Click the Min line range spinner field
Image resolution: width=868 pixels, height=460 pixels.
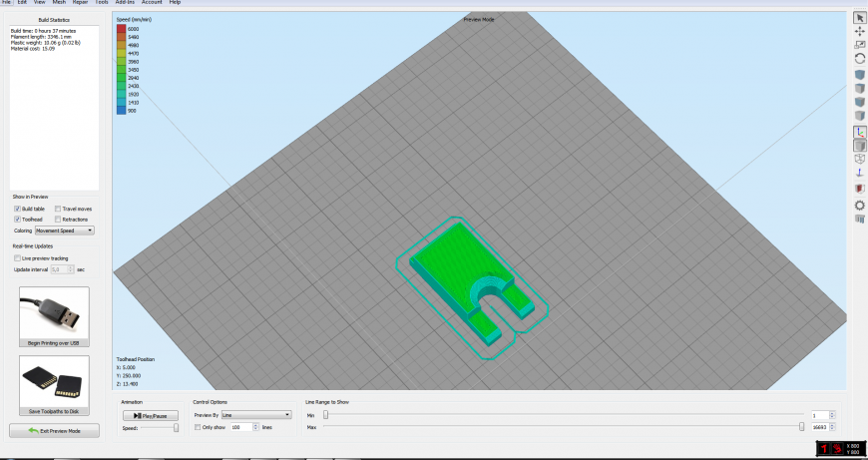point(823,415)
